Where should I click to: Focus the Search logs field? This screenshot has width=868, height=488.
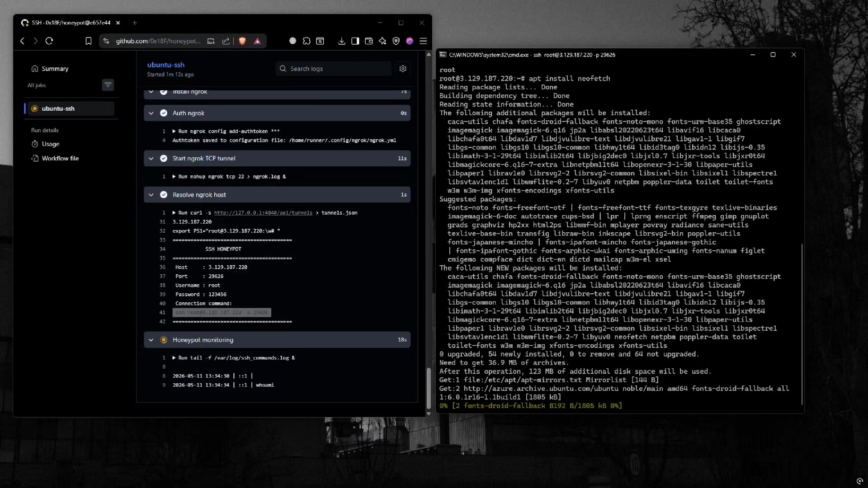334,69
